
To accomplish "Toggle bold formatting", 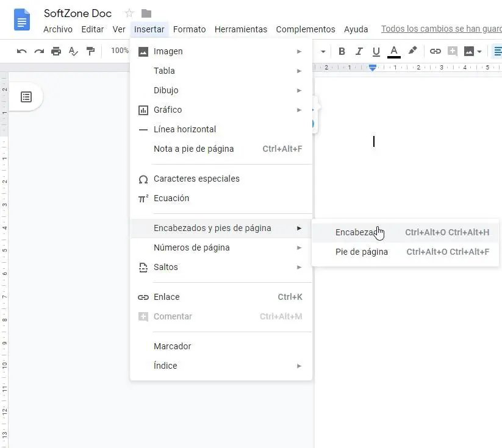I will tap(342, 51).
